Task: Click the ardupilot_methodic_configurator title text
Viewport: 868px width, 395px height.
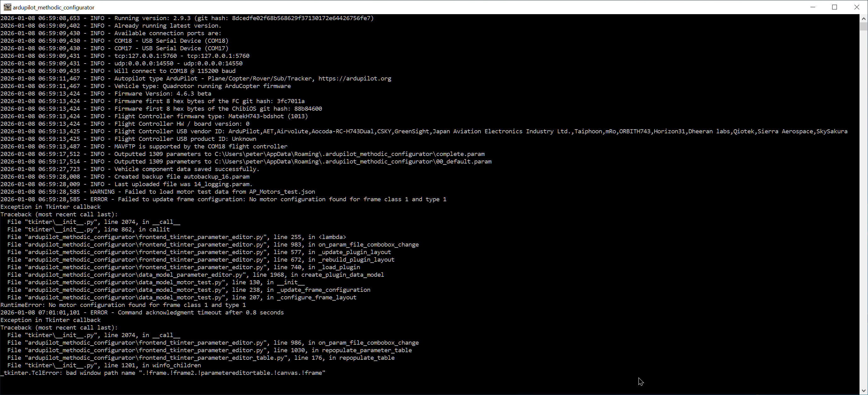Action: pos(53,8)
